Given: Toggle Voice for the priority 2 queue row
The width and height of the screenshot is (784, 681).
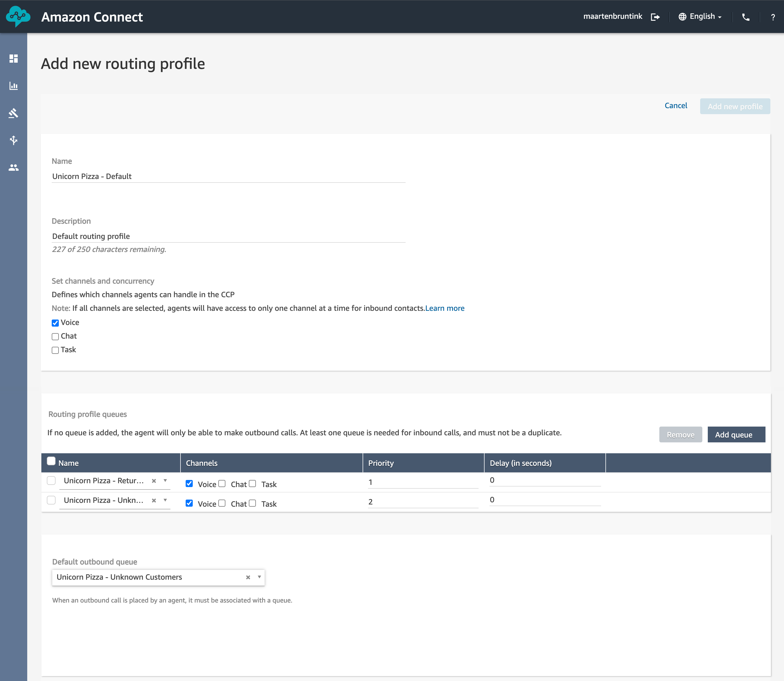Looking at the screenshot, I should (189, 503).
